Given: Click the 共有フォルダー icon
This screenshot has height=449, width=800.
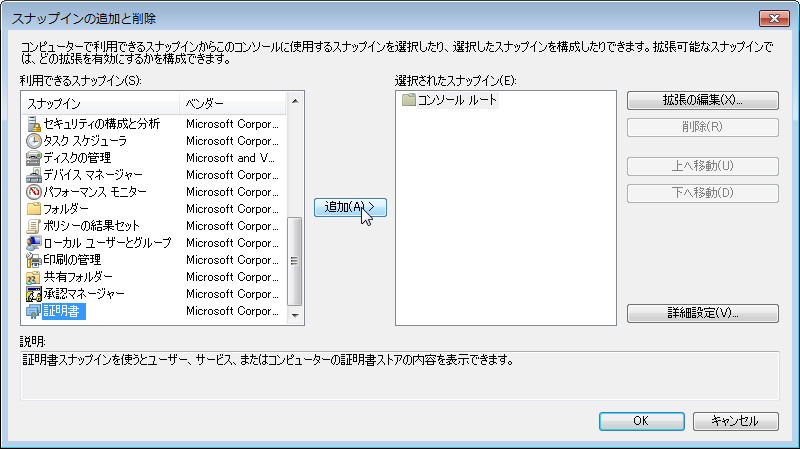Looking at the screenshot, I should 33,277.
